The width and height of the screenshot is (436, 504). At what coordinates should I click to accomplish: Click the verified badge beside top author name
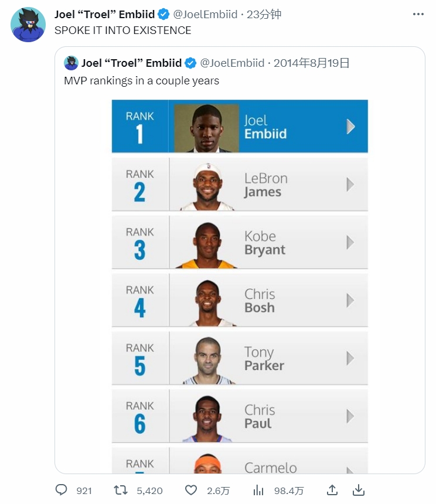[164, 14]
